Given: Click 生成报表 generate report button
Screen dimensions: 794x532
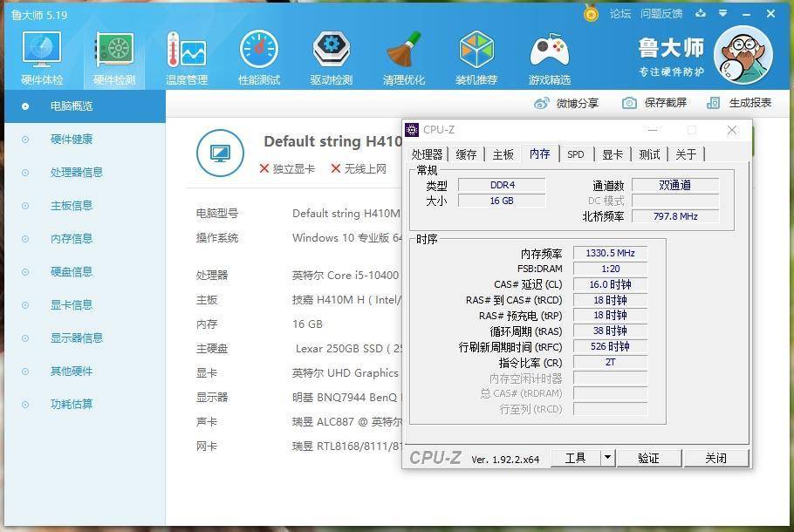Looking at the screenshot, I should [739, 103].
